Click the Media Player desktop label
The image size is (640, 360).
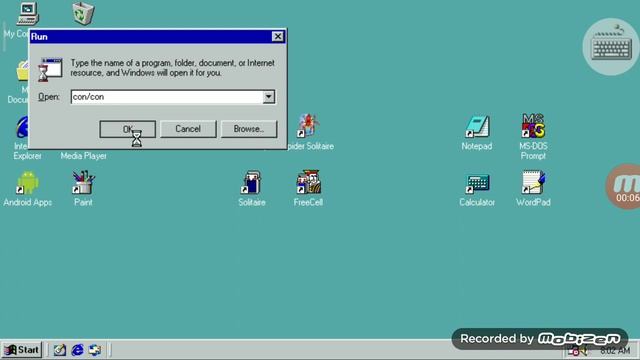coord(84,156)
